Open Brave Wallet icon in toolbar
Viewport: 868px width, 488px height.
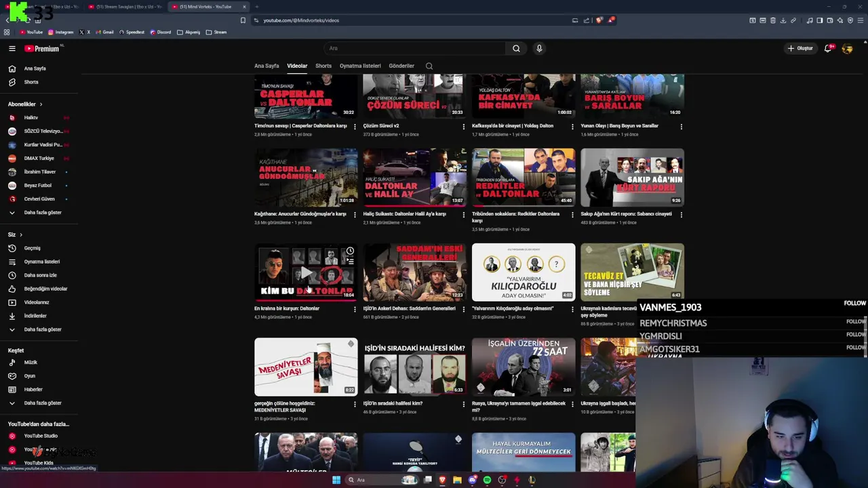(829, 20)
